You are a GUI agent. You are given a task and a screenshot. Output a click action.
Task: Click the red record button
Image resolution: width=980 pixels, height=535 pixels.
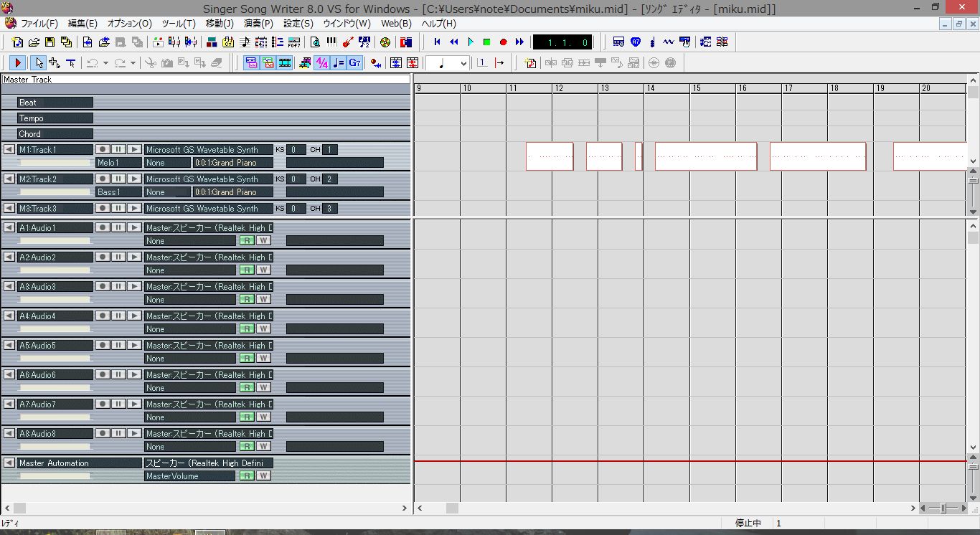point(503,42)
